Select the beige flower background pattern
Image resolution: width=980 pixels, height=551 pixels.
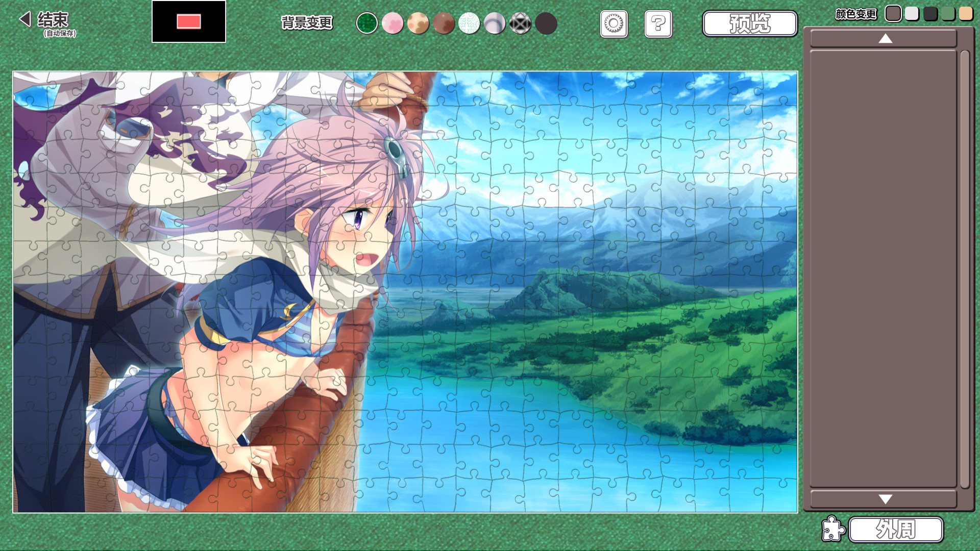point(418,23)
